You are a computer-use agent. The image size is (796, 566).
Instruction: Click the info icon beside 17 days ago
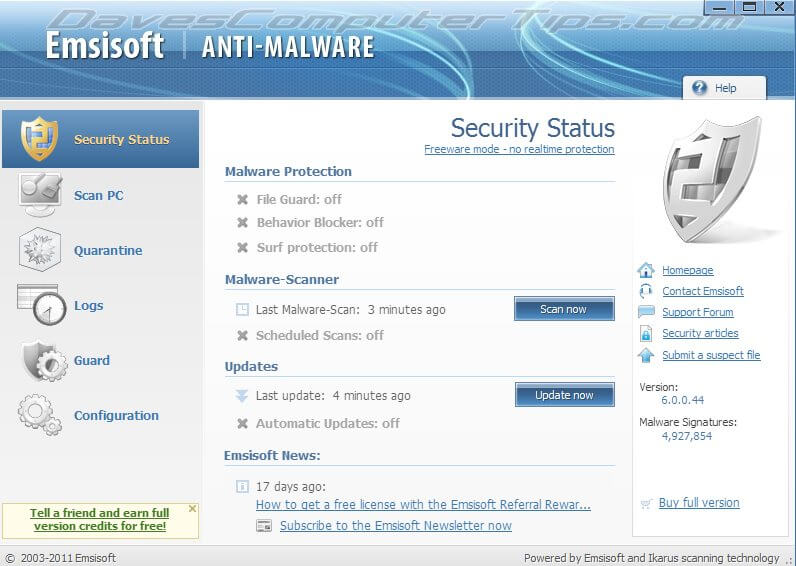tap(243, 486)
